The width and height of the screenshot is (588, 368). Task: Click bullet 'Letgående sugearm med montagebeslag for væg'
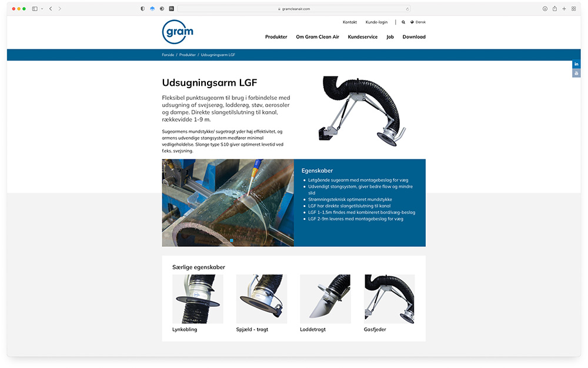358,180
